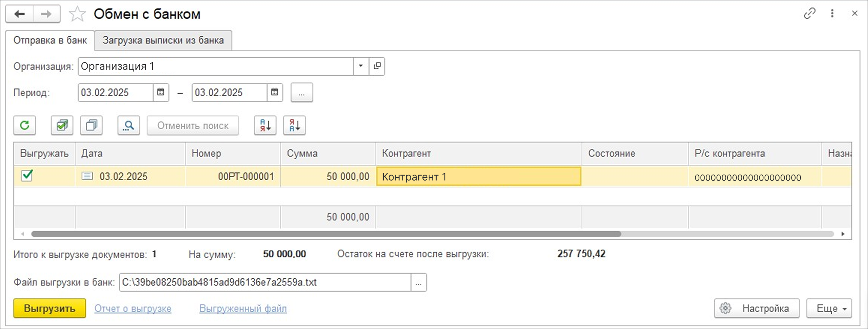868x329 pixels.
Task: Open the period selection ellipsis button
Action: 302,93
